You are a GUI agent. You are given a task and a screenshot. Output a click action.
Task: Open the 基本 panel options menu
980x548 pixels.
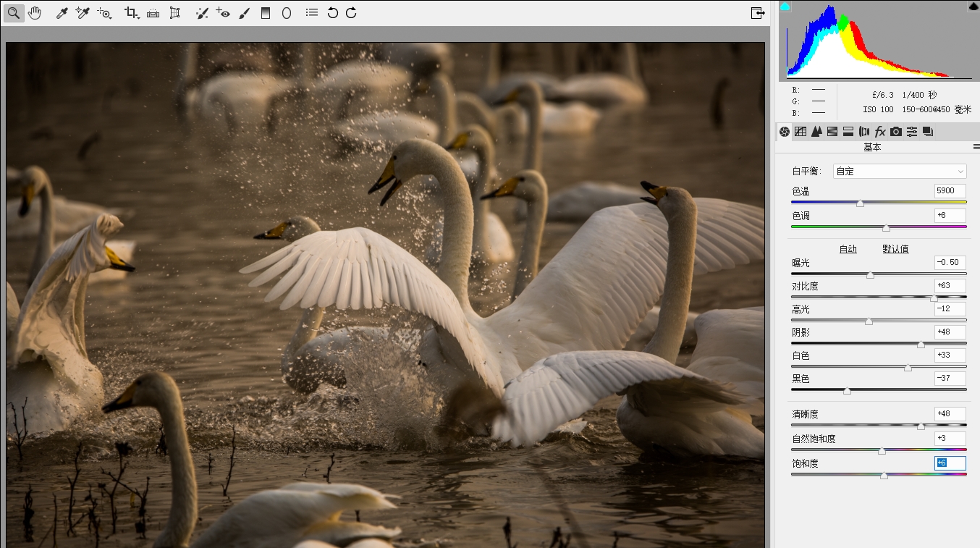coord(976,148)
